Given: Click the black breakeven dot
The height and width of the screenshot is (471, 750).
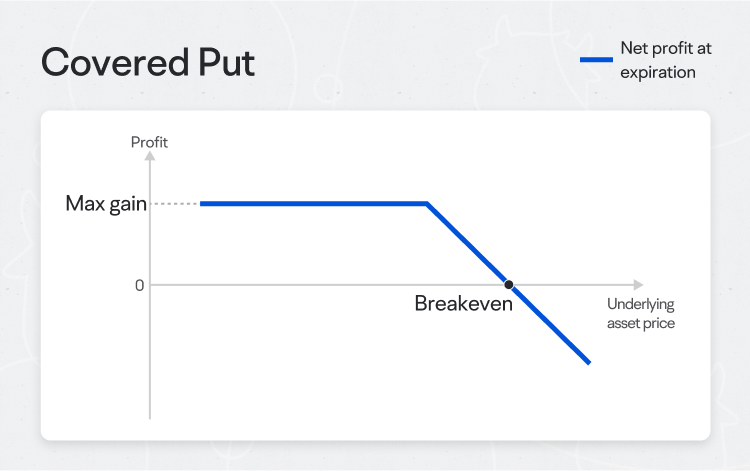Looking at the screenshot, I should pyautogui.click(x=509, y=285).
